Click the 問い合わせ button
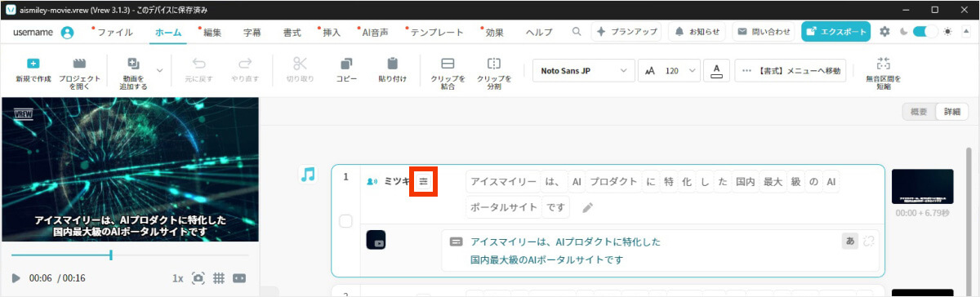Image resolution: width=980 pixels, height=297 pixels. 764,32
